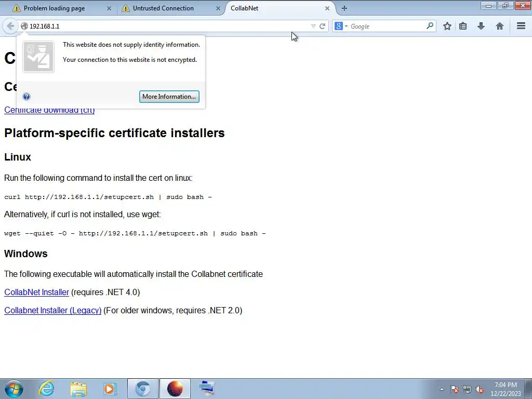Open Windows Media Player on taskbar
The width and height of the screenshot is (532, 399).
110,389
